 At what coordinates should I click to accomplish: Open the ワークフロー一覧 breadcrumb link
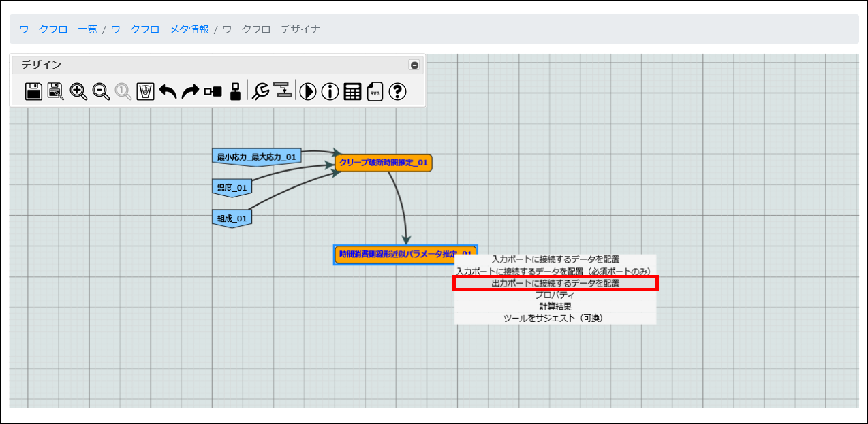58,29
